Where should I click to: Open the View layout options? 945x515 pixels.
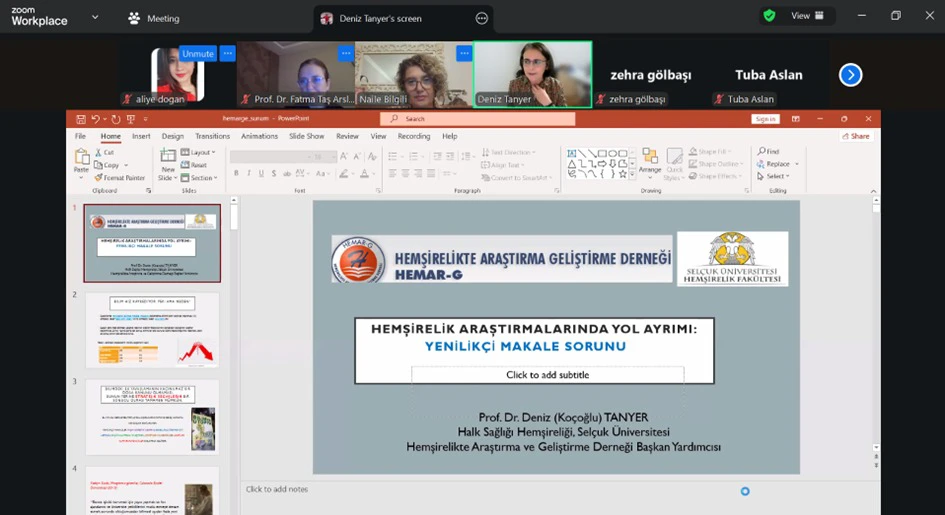tap(807, 16)
